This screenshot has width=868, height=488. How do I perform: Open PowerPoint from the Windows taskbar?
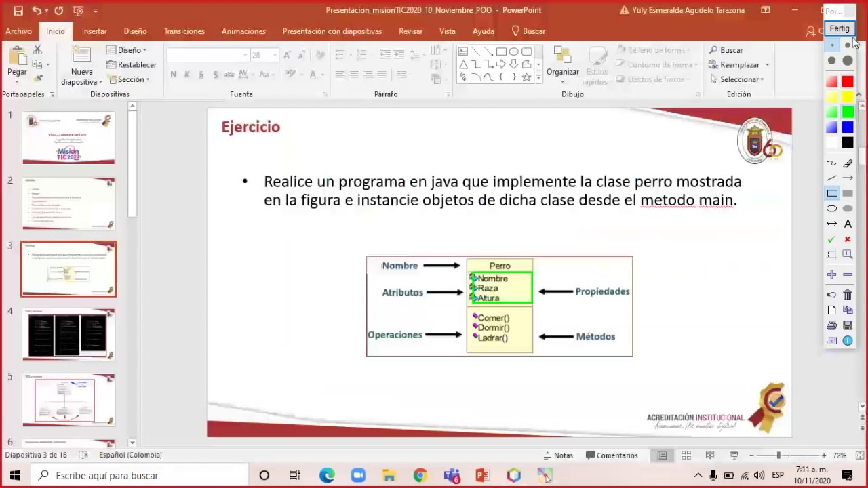[482, 475]
